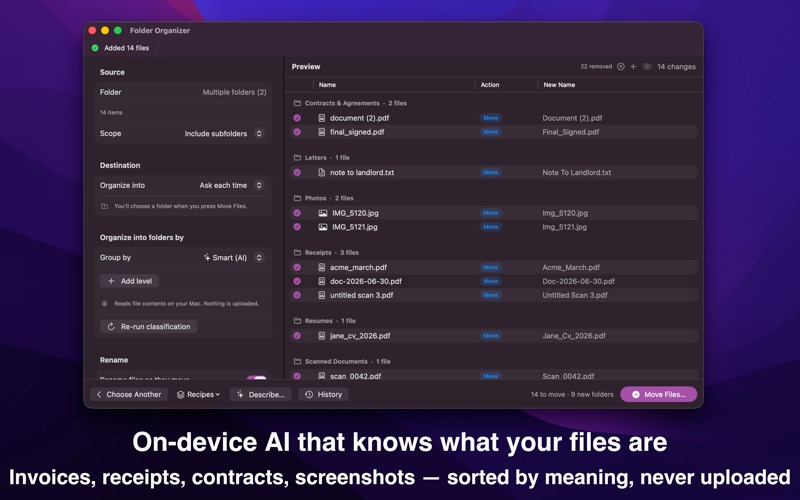Click the 14 changes label
The image size is (800, 500).
(x=676, y=66)
